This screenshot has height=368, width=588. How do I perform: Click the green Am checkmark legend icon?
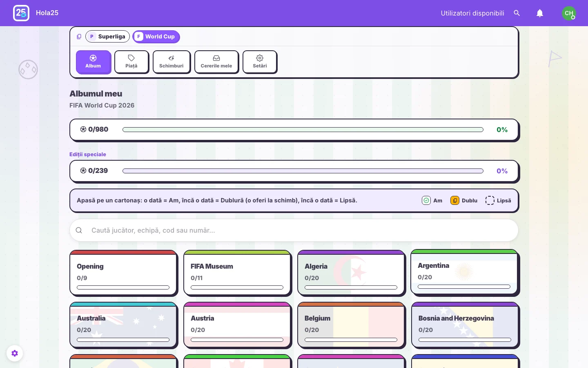pos(426,200)
